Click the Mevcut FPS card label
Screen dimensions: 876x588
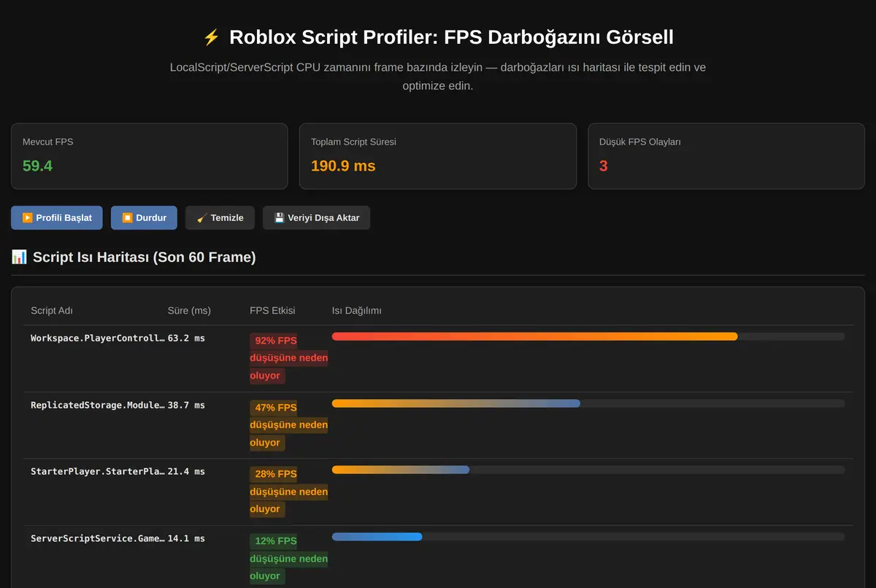coord(48,142)
